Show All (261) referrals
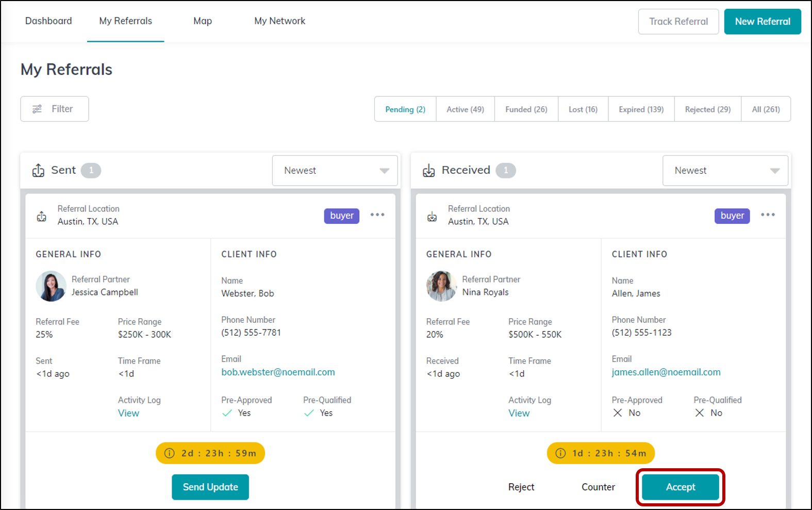This screenshot has height=510, width=812. [766, 109]
